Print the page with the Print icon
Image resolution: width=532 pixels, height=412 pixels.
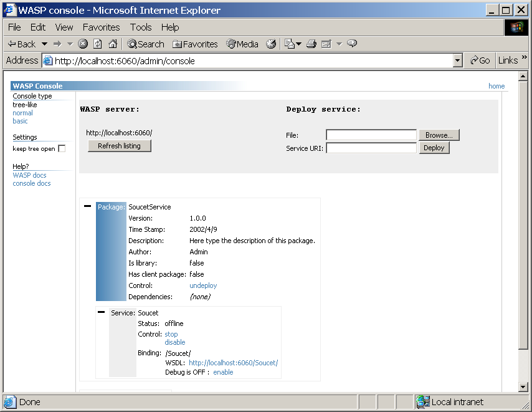click(311, 44)
